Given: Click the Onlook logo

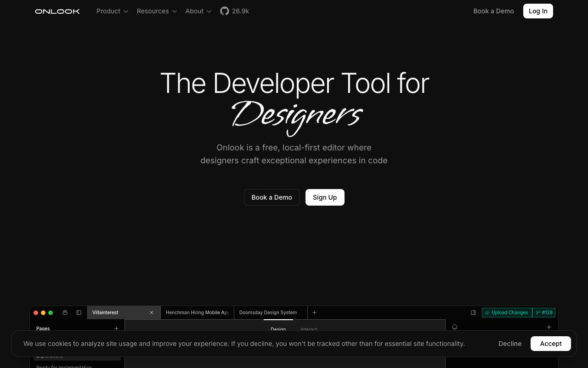Looking at the screenshot, I should click(x=57, y=11).
